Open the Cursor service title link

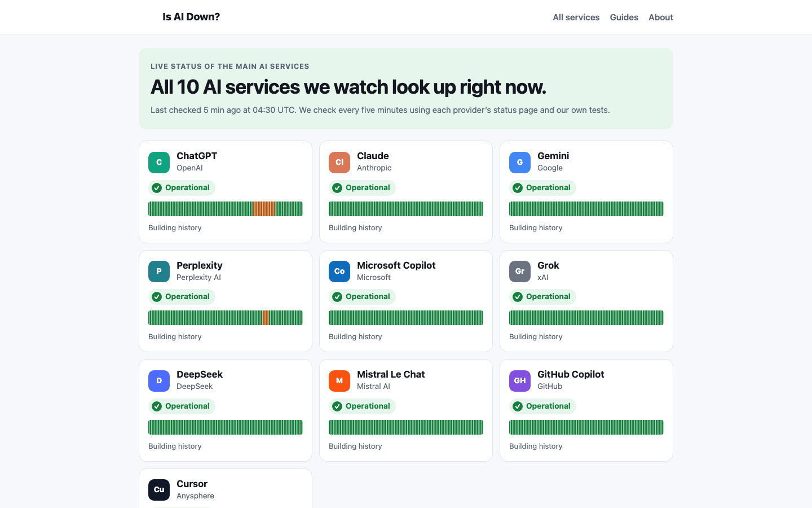[192, 484]
